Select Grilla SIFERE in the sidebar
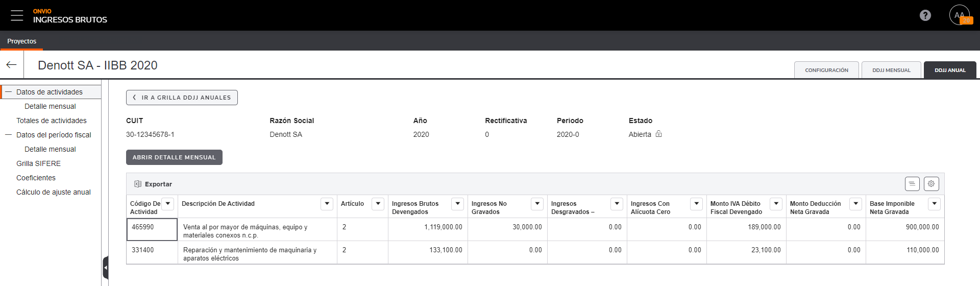Screen dimensions: 980x286 click(x=38, y=163)
